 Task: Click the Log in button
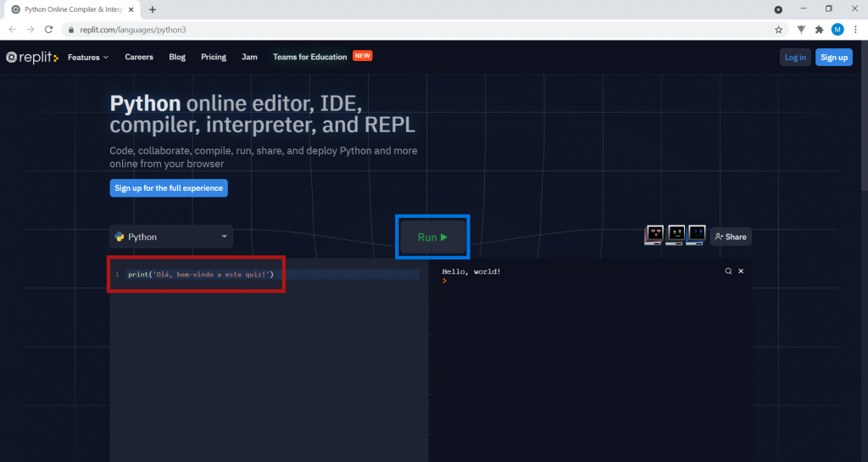pyautogui.click(x=795, y=57)
